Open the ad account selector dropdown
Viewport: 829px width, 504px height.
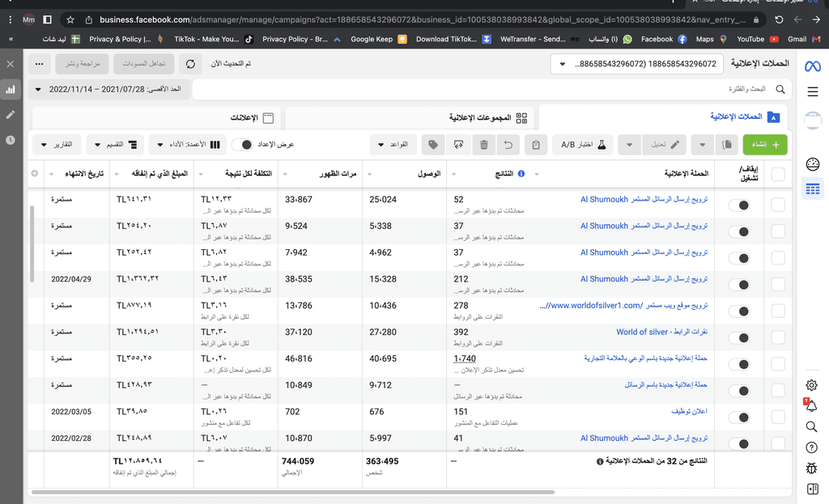point(637,64)
